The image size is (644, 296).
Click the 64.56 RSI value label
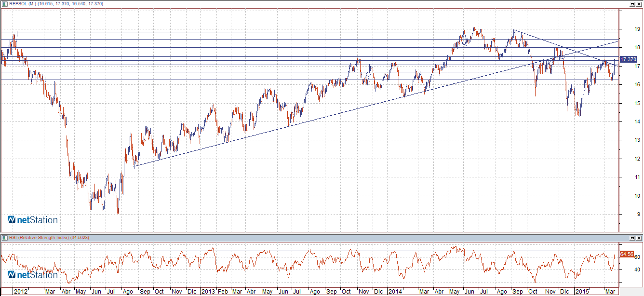pos(626,254)
